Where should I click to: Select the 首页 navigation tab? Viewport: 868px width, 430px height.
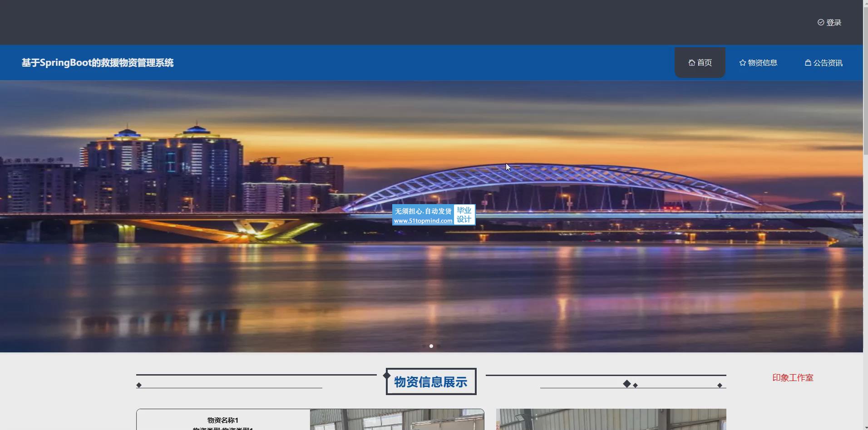pos(700,63)
